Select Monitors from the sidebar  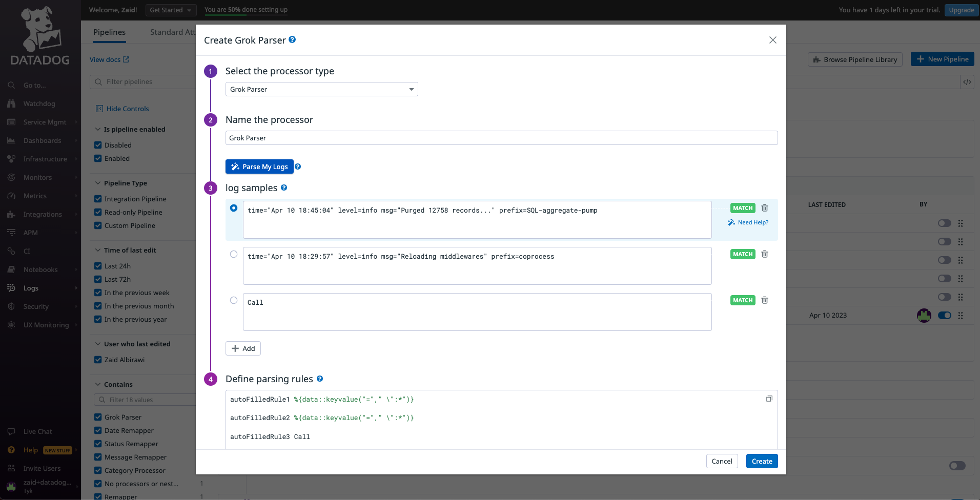37,177
